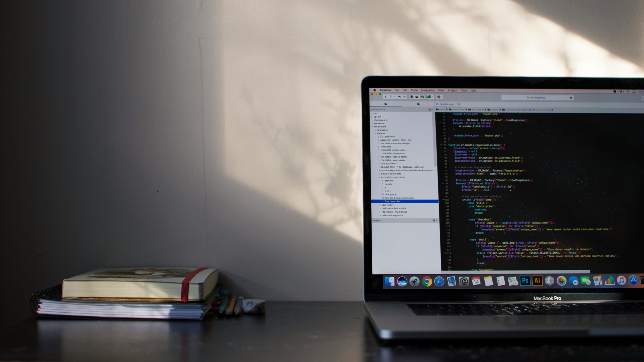Expand the contact-form-7 plugin folder
Screen dimensions: 644x362
[379, 164]
